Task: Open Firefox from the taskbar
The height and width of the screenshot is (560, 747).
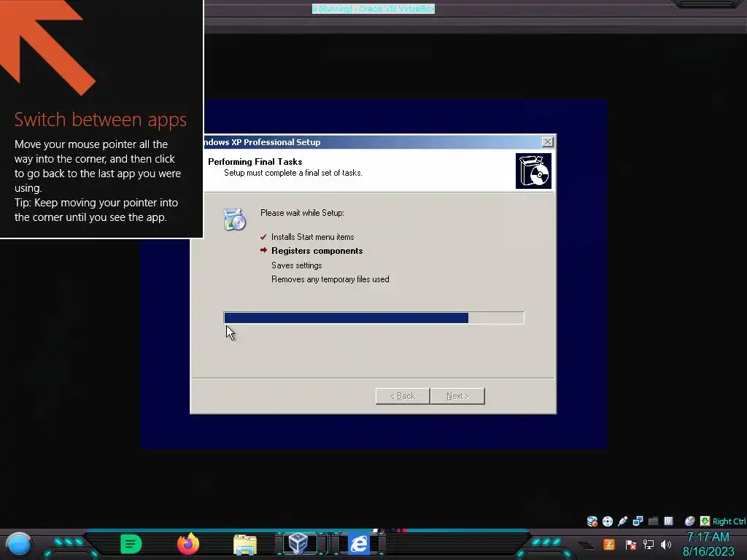Action: pyautogui.click(x=188, y=544)
